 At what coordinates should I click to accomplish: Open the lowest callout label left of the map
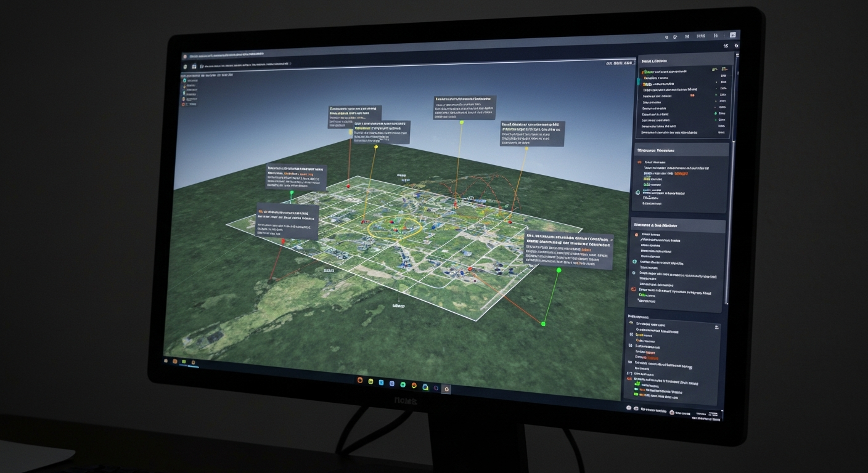coord(287,222)
